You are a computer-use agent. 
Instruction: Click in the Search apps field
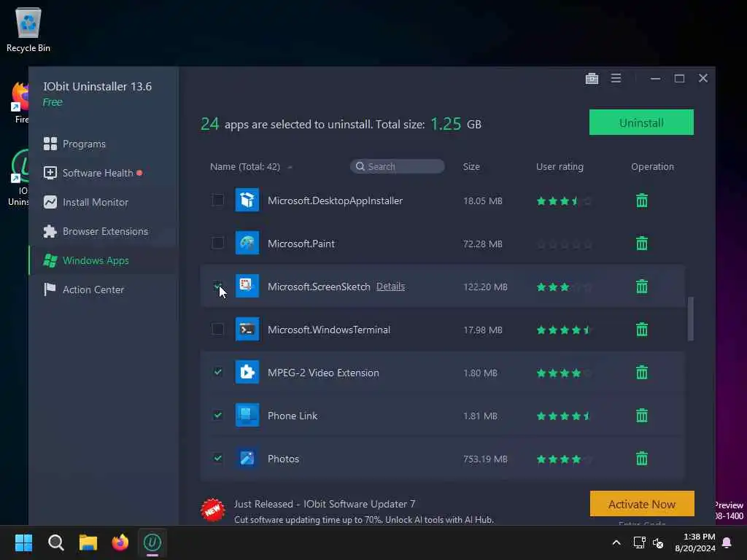[x=398, y=166]
